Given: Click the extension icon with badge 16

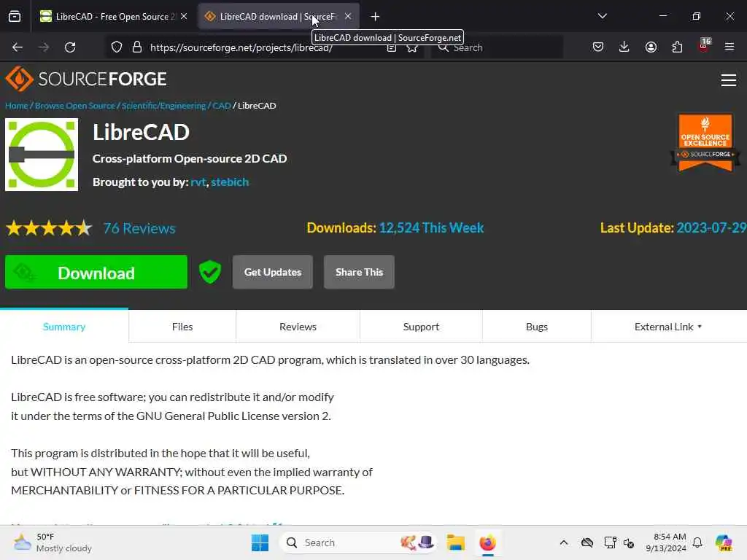Looking at the screenshot, I should tap(704, 46).
